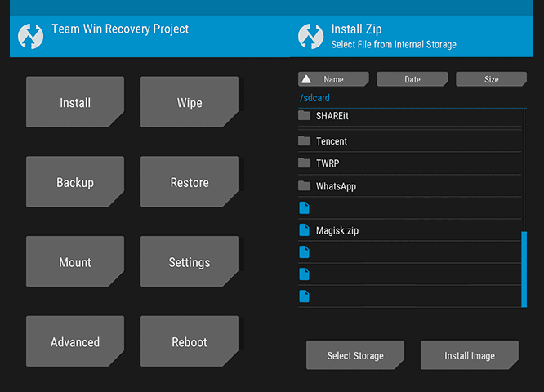This screenshot has width=544, height=392.
Task: Sort files by Size
Action: 491,79
